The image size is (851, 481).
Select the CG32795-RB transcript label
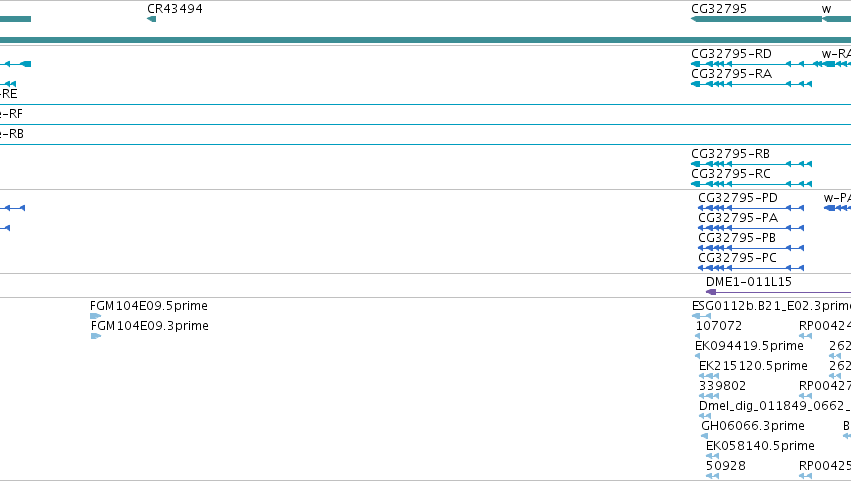tap(731, 154)
